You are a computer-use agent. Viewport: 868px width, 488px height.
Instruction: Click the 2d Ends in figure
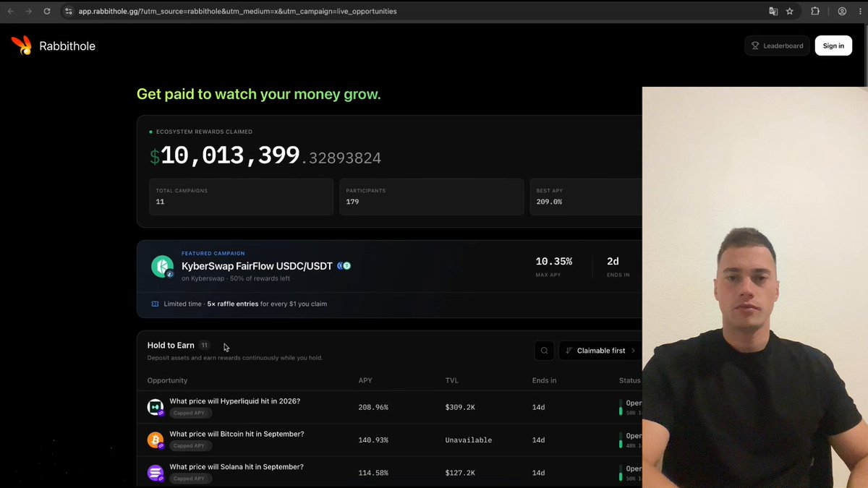(612, 261)
